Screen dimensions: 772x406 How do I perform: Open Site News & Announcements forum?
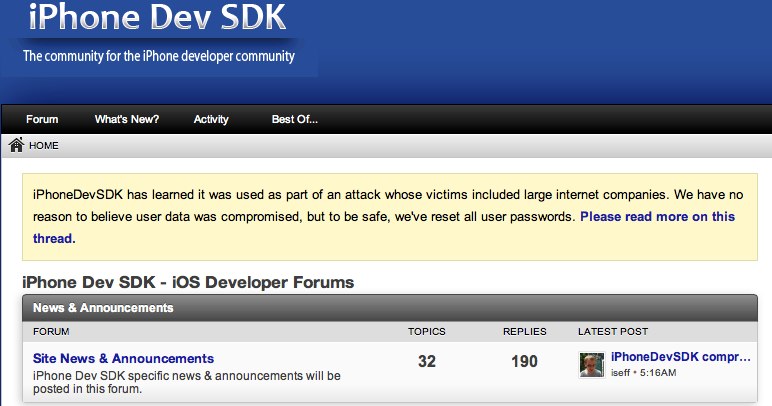click(123, 358)
